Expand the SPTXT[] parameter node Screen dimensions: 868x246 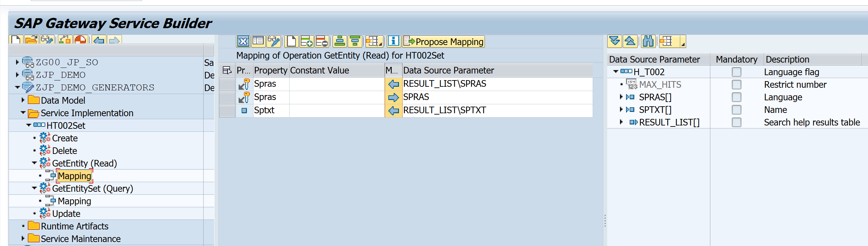click(x=621, y=109)
